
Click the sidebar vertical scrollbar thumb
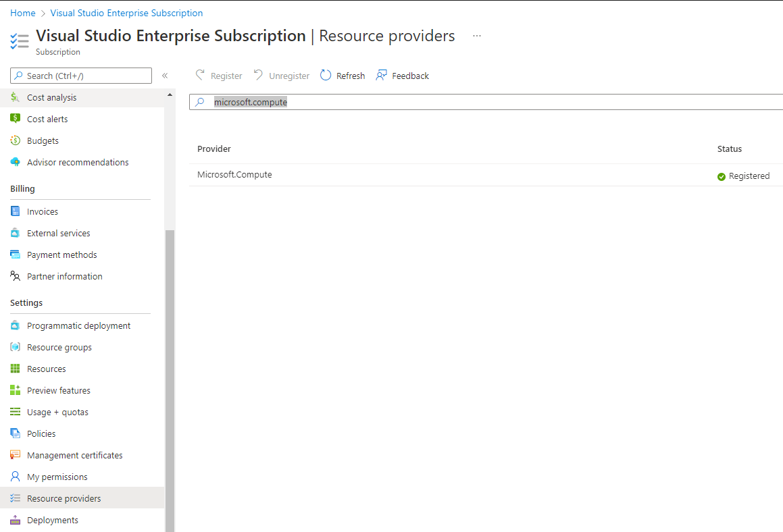point(170,380)
